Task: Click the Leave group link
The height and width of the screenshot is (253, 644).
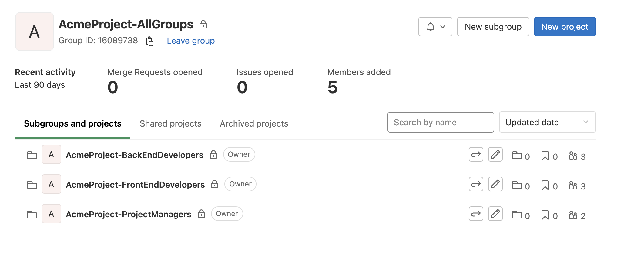Action: tap(191, 41)
